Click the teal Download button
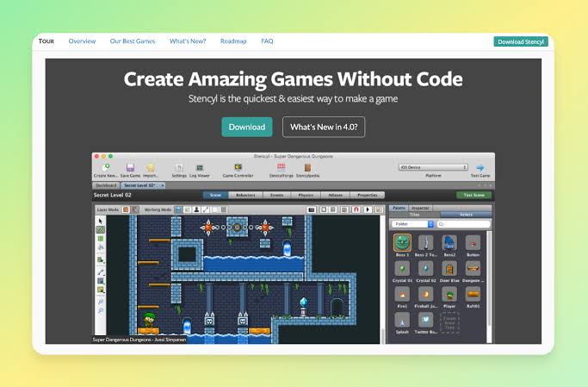The height and width of the screenshot is (387, 588). pos(247,127)
